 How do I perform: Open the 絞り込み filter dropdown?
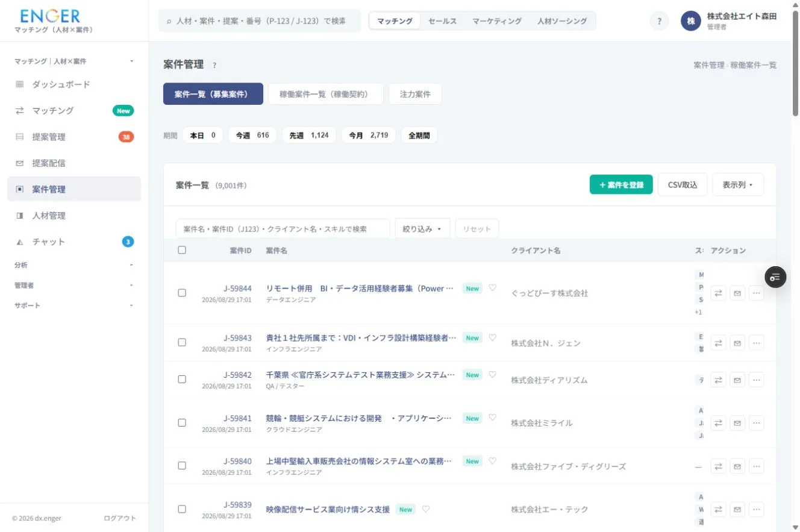[x=422, y=229]
